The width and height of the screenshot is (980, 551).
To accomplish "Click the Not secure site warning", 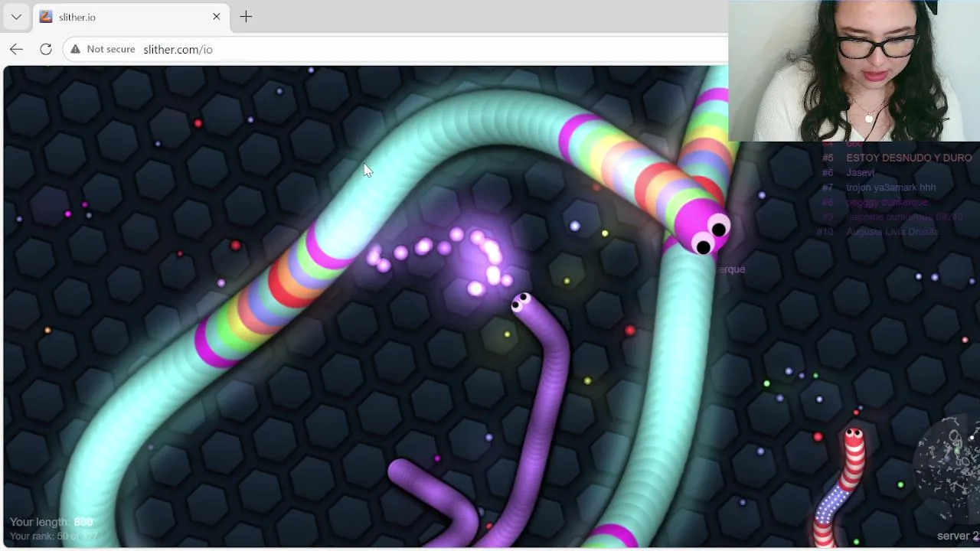I will 103,49.
